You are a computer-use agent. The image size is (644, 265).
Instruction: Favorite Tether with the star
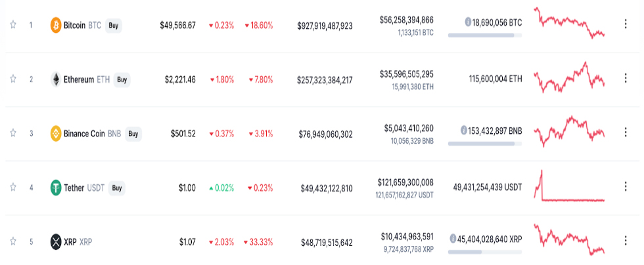12,188
